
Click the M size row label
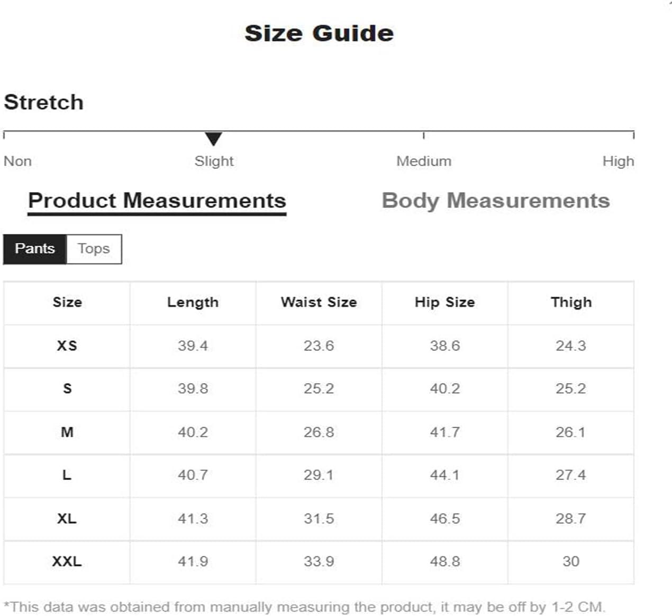click(x=67, y=432)
